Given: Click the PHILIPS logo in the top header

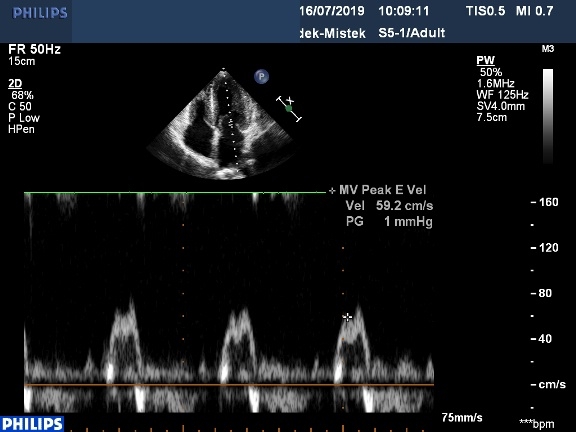Looking at the screenshot, I should (x=40, y=13).
